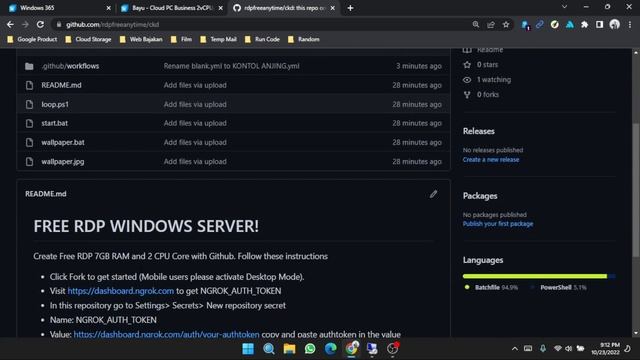
Task: Open the ngrok your-authtoken link
Action: [x=166, y=334]
